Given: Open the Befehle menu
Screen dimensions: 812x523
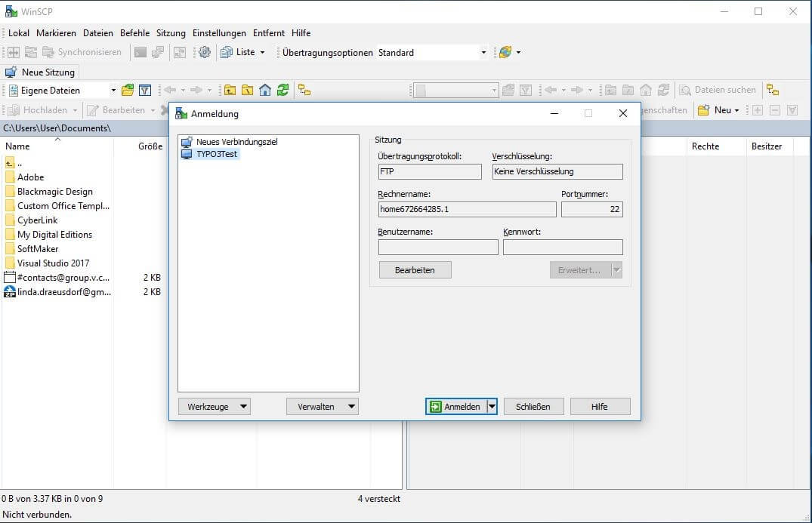Looking at the screenshot, I should click(x=134, y=32).
